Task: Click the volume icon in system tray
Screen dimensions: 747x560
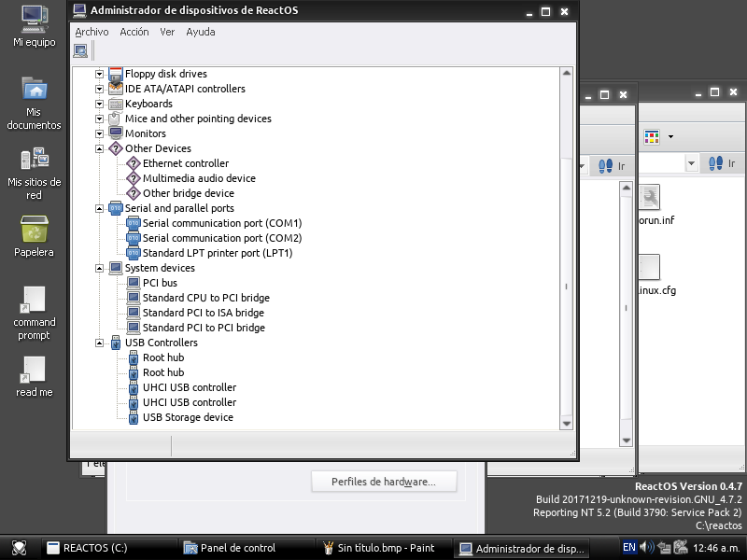Action: click(647, 548)
